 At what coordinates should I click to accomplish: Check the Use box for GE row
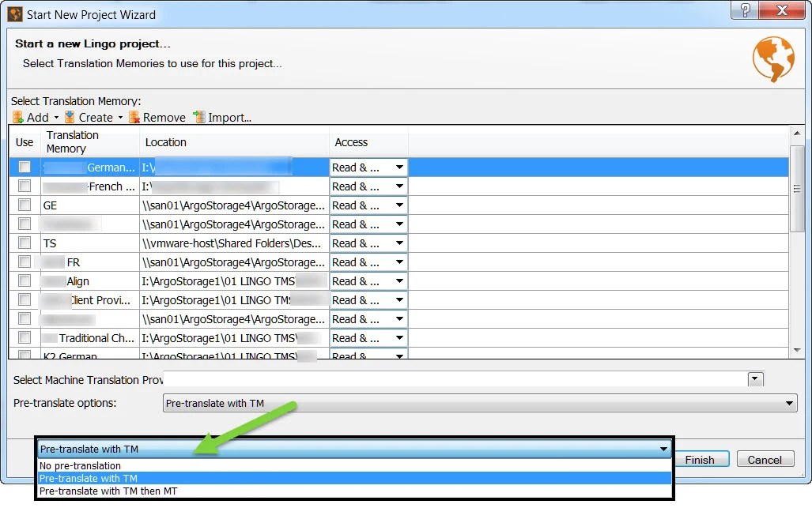pyautogui.click(x=25, y=205)
